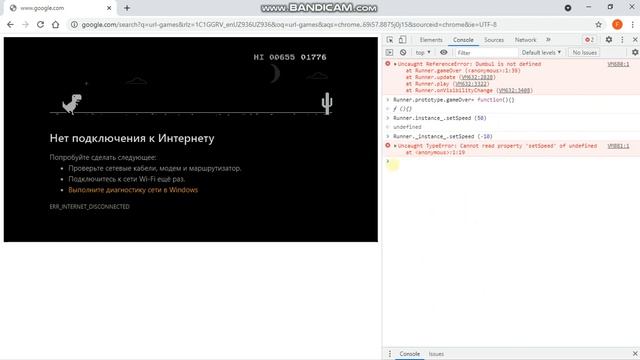Image resolution: width=640 pixels, height=360 pixels.
Task: Click the ReferenceError red error icon
Action: [x=388, y=64]
